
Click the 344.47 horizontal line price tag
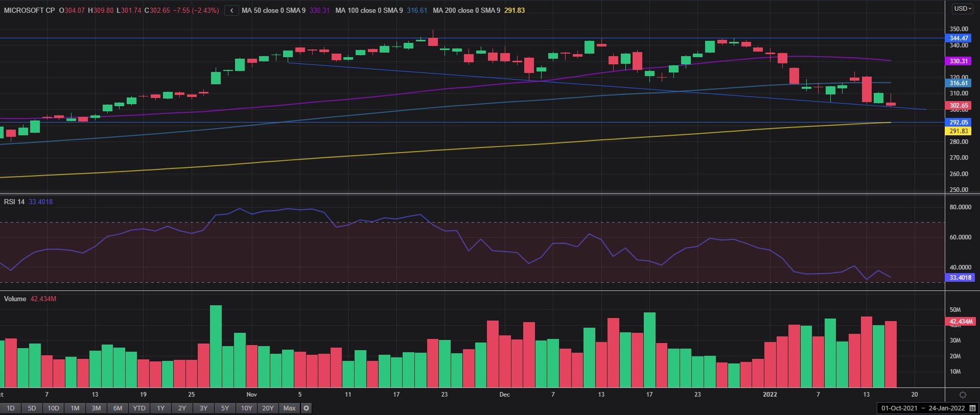[959, 38]
